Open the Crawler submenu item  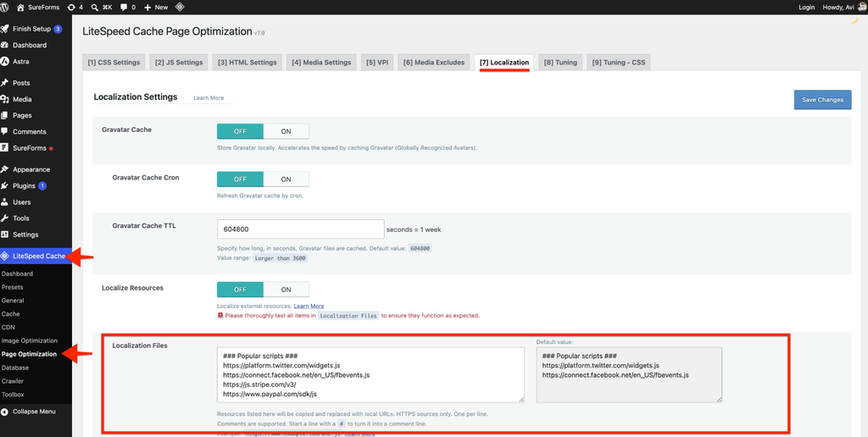point(12,381)
